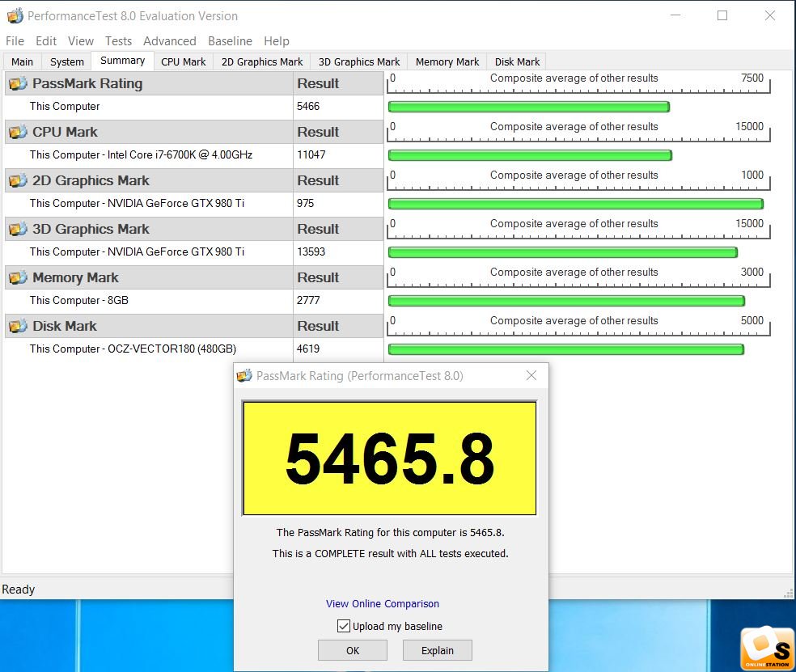Click the 3D Graphics Mark section header
Viewport: 796px width, 672px height.
[149, 229]
